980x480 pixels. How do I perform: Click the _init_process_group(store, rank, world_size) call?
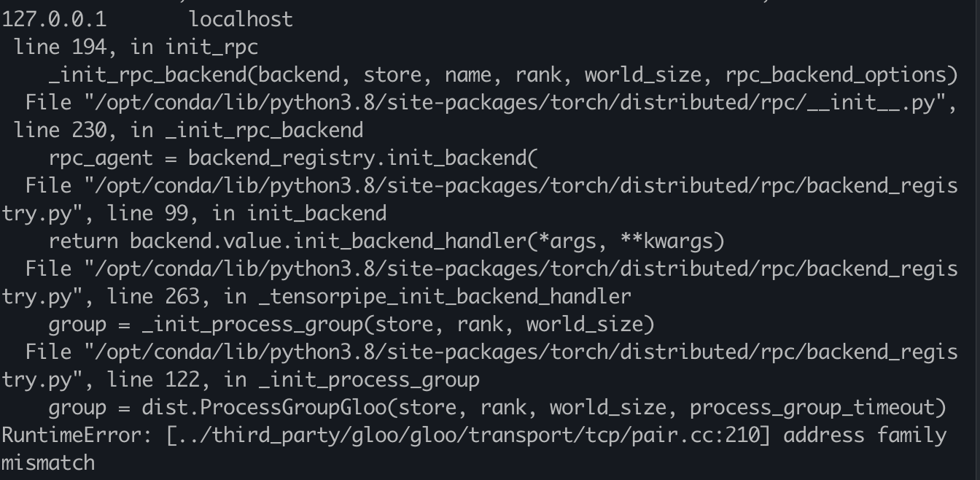point(397,324)
